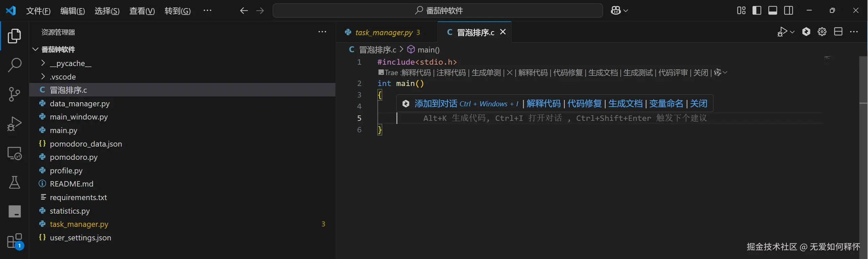Toggle the primary side bar visibility

click(x=757, y=11)
